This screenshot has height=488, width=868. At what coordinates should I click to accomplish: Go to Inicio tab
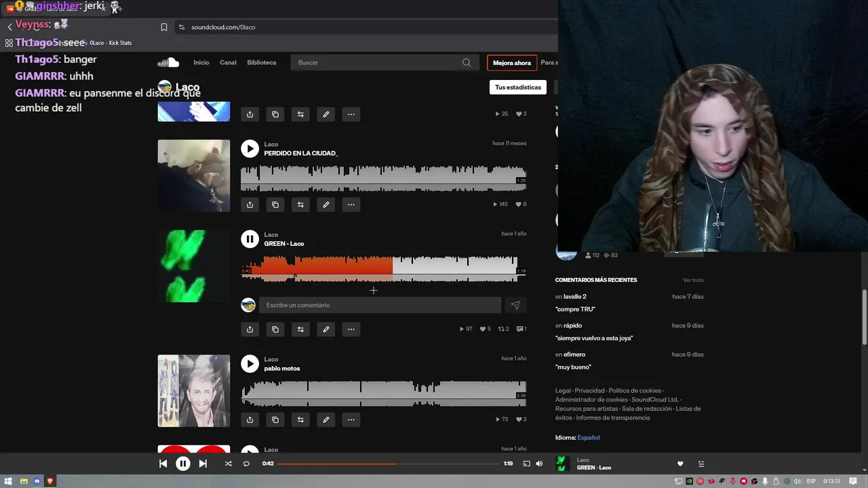click(201, 62)
